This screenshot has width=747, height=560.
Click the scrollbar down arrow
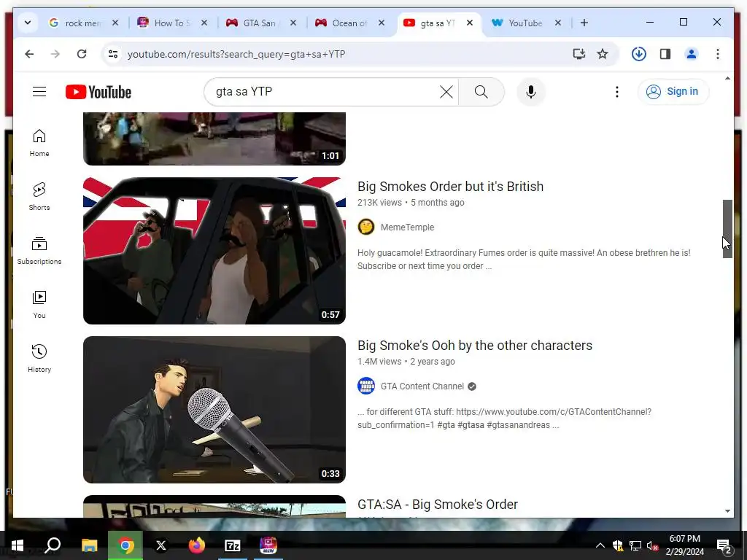(x=727, y=511)
